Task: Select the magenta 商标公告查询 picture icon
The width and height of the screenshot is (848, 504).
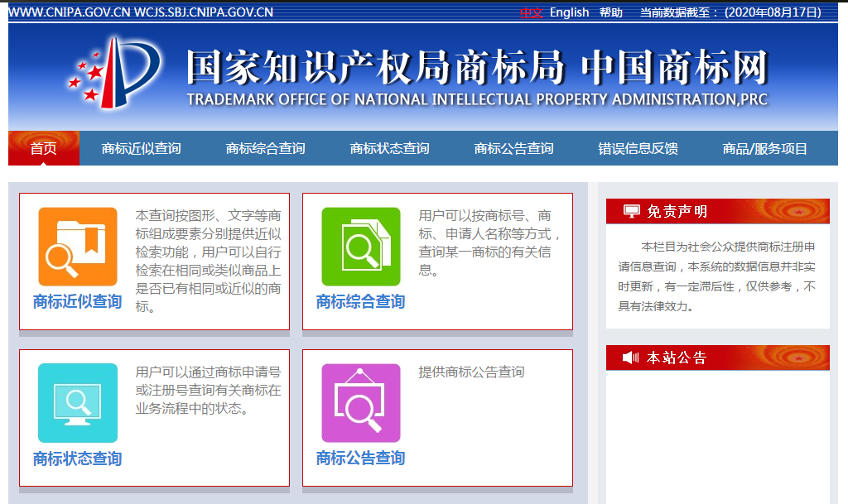Action: [359, 403]
